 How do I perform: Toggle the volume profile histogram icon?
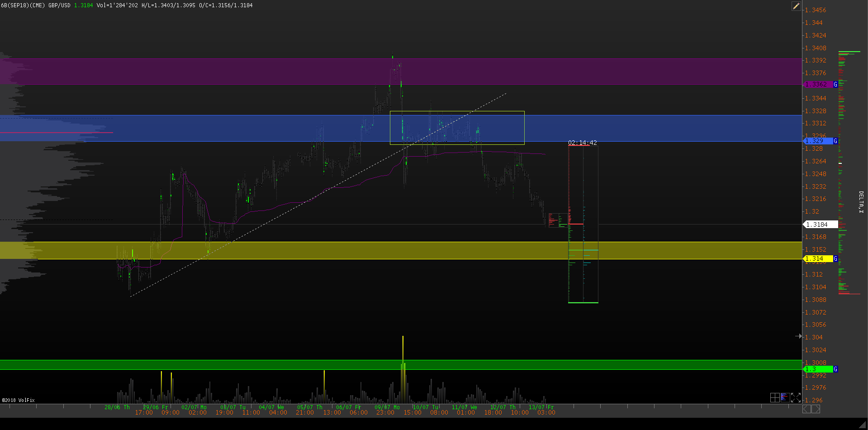coord(785,397)
